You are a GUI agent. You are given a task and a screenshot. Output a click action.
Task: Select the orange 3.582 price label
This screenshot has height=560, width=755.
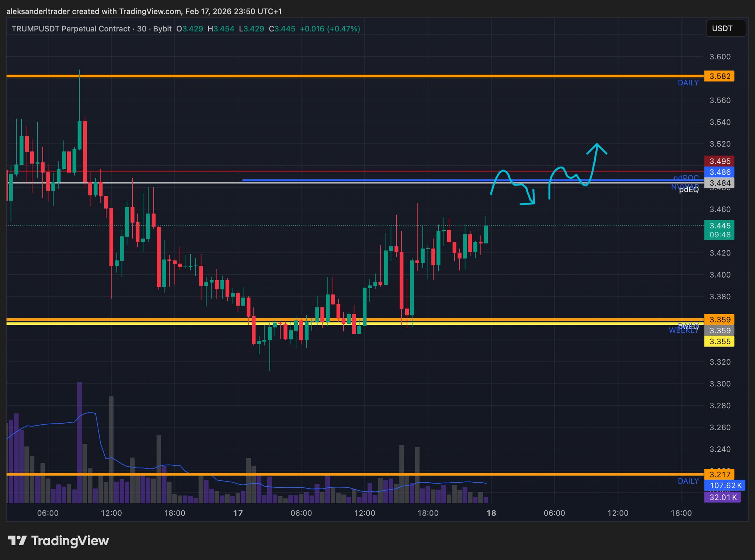719,76
